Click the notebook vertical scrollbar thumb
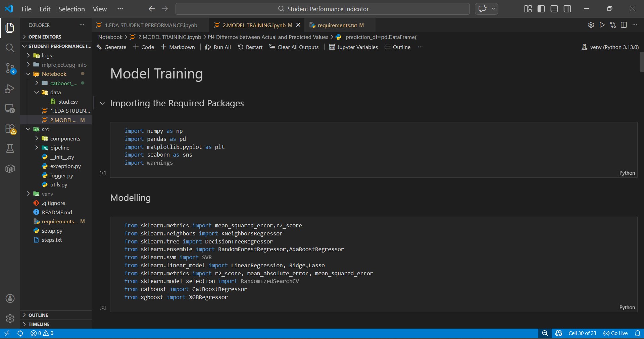 click(642, 62)
